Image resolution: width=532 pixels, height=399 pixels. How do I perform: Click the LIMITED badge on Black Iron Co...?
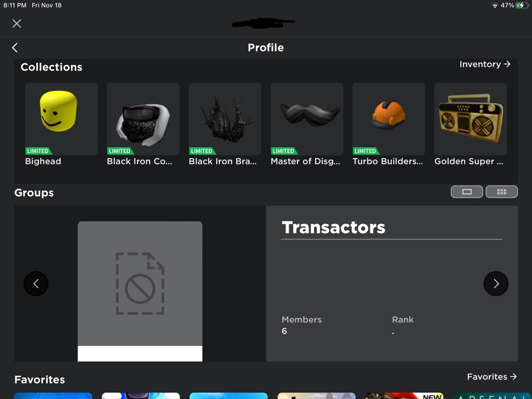120,151
